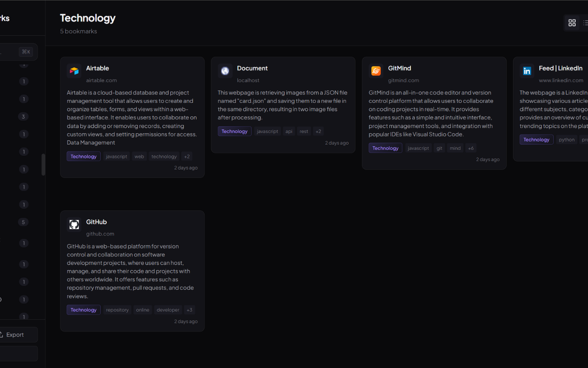Open the airtable.com link
This screenshot has height=368, width=588.
click(x=102, y=80)
